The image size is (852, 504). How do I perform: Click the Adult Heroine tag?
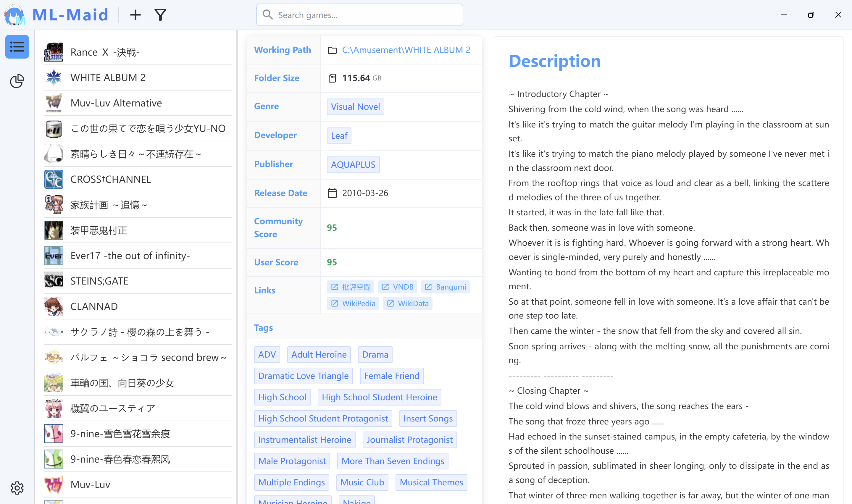point(319,355)
